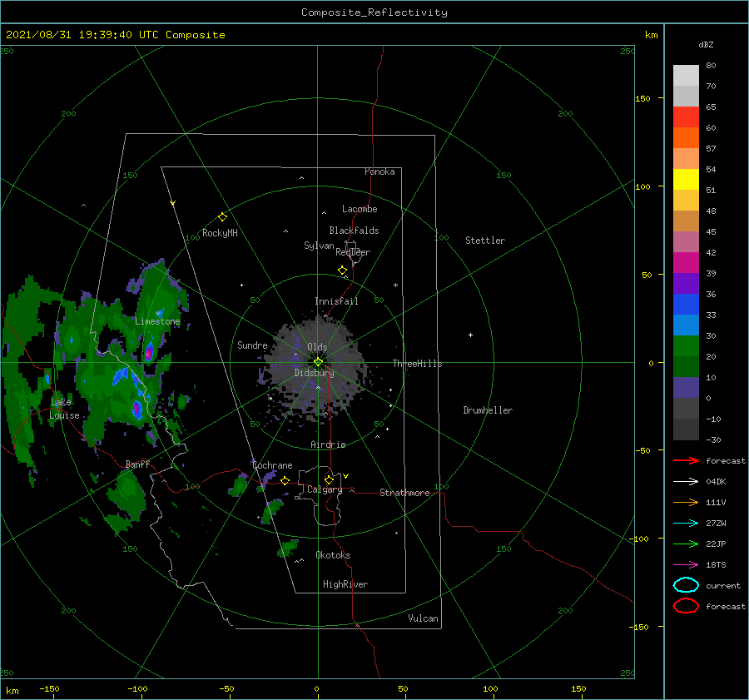The image size is (749, 700).
Task: Click the Sundre town label
Action: (x=252, y=345)
